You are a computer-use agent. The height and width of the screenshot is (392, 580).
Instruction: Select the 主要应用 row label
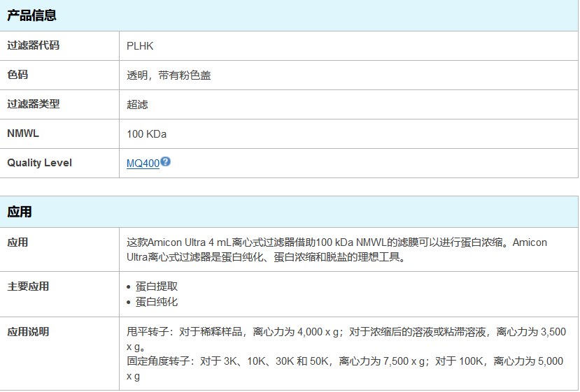[x=28, y=286]
